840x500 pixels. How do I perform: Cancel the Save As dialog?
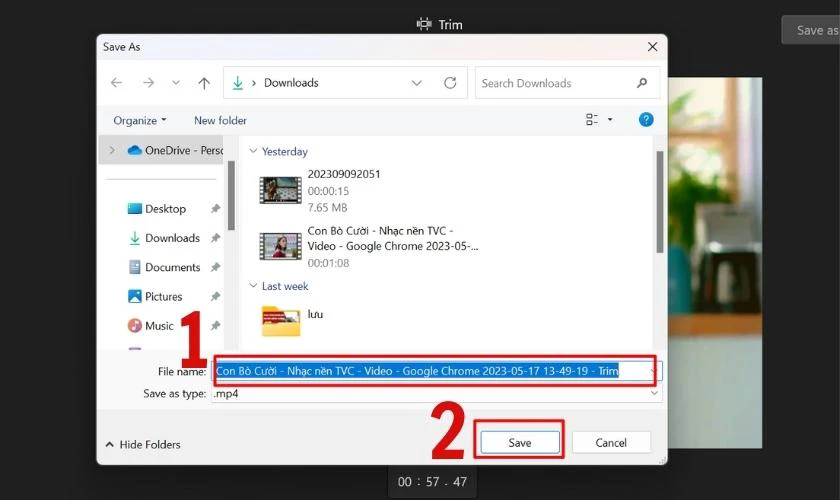(611, 443)
